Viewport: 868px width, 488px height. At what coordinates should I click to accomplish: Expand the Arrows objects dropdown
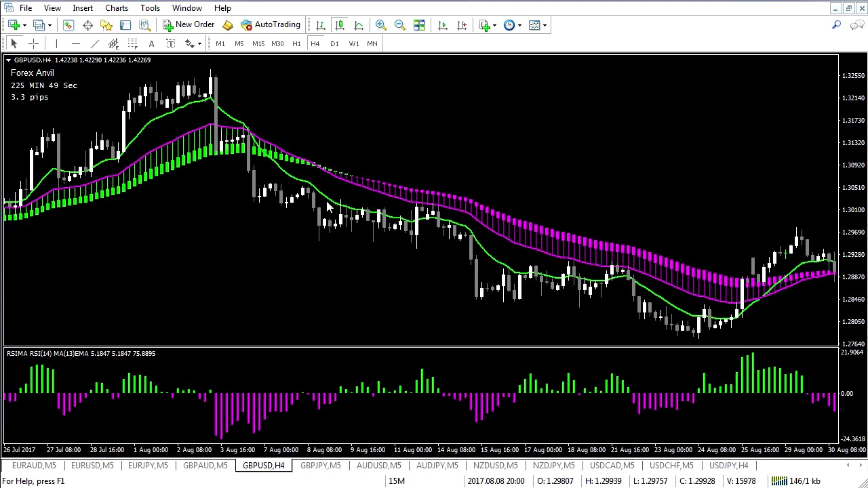coord(200,44)
